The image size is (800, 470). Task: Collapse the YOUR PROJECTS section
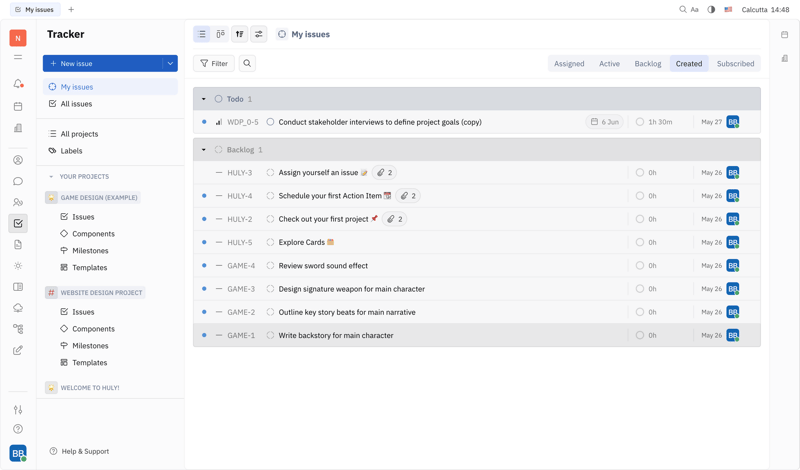pos(51,177)
